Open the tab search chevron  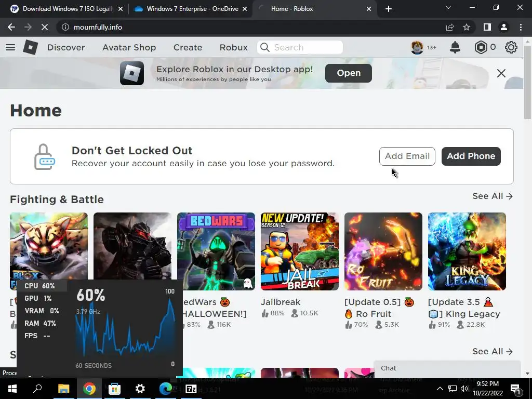448,7
